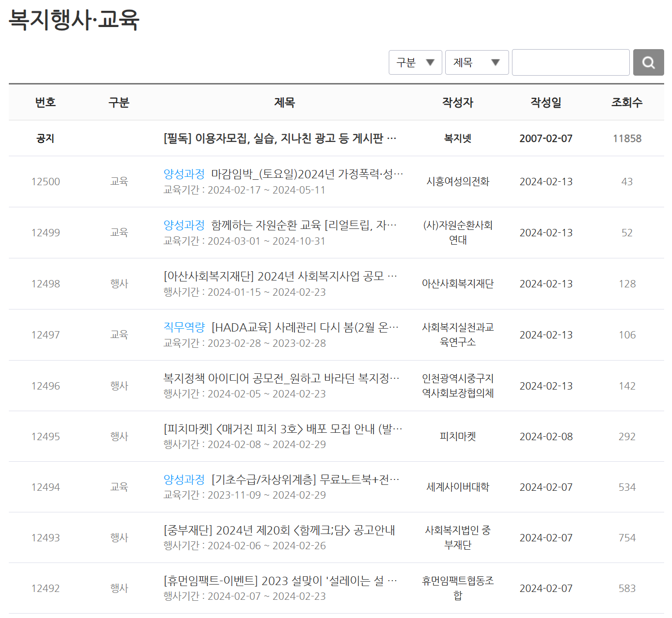
Task: Click 교육기간 2024-02-17 ~ 2024-05-11
Action: click(244, 190)
